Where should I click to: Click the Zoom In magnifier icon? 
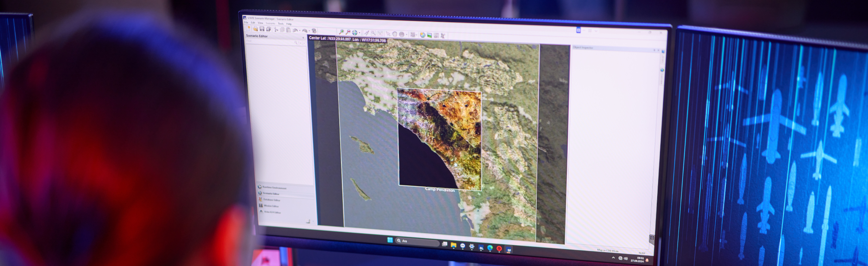(x=341, y=31)
